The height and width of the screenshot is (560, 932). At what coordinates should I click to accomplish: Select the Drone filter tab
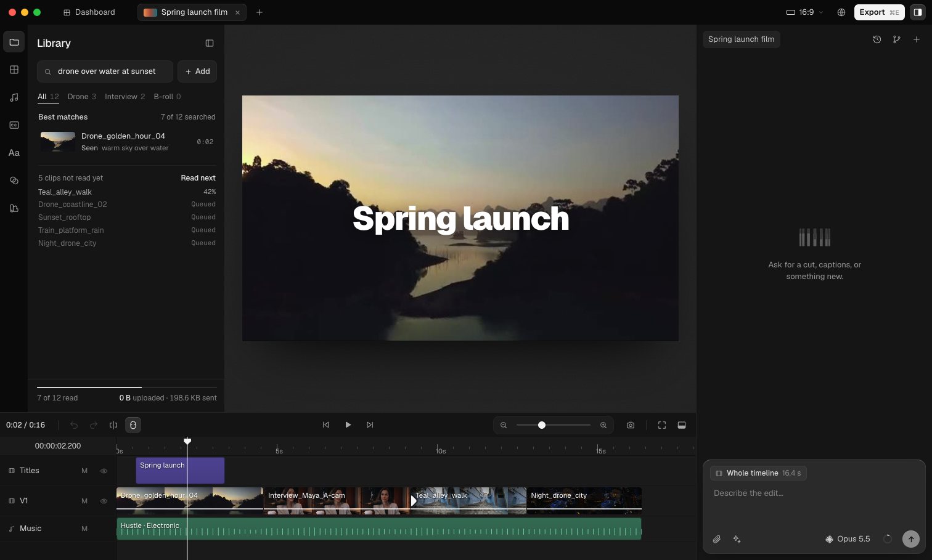(x=82, y=97)
